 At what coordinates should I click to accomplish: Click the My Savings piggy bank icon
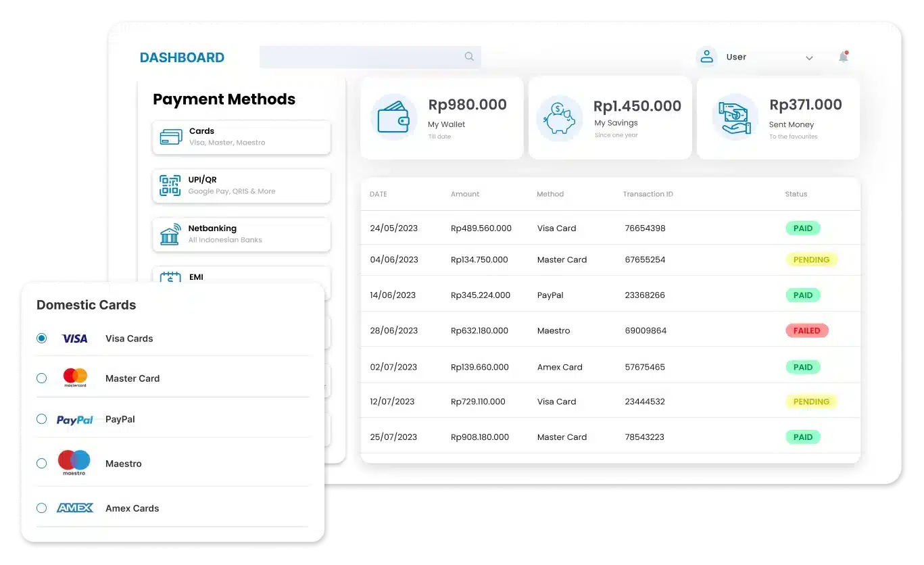point(560,117)
